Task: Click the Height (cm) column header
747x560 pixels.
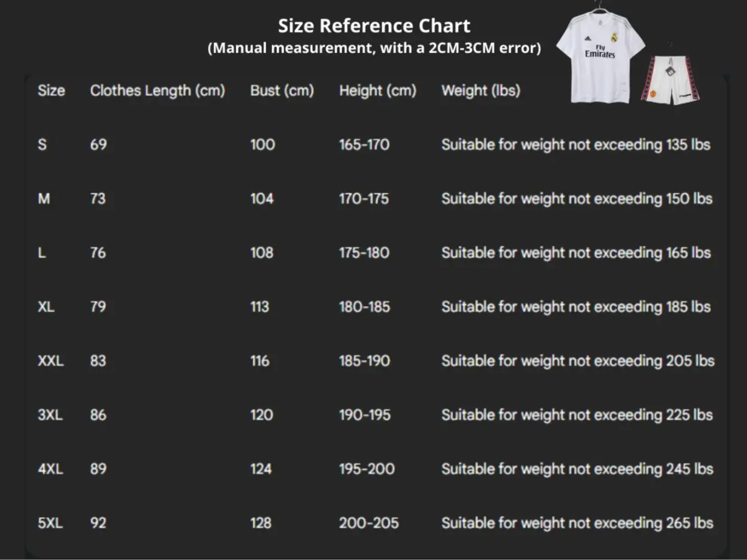Action: click(377, 91)
